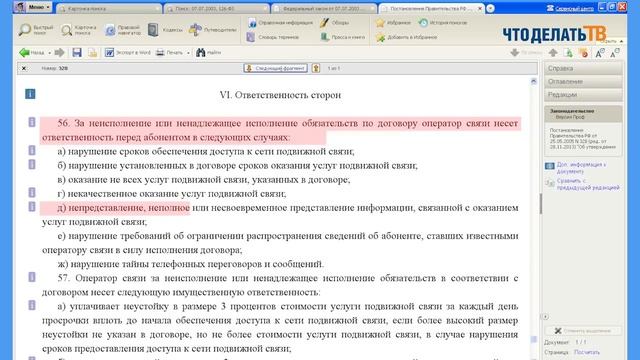Save document with floppy disk icon

77,53
